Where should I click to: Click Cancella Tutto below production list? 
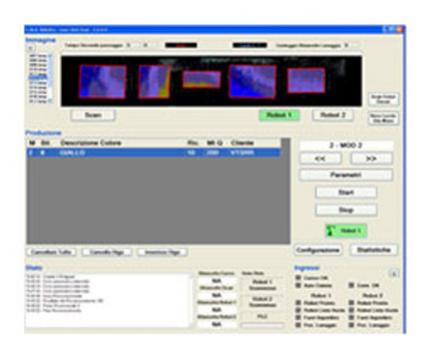point(51,252)
